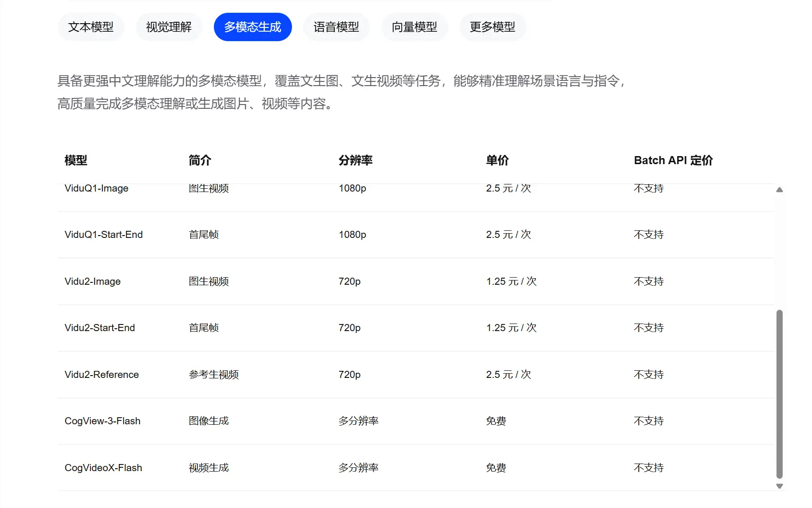
Task: Select the CogView-3-Flash model name
Action: click(x=103, y=421)
